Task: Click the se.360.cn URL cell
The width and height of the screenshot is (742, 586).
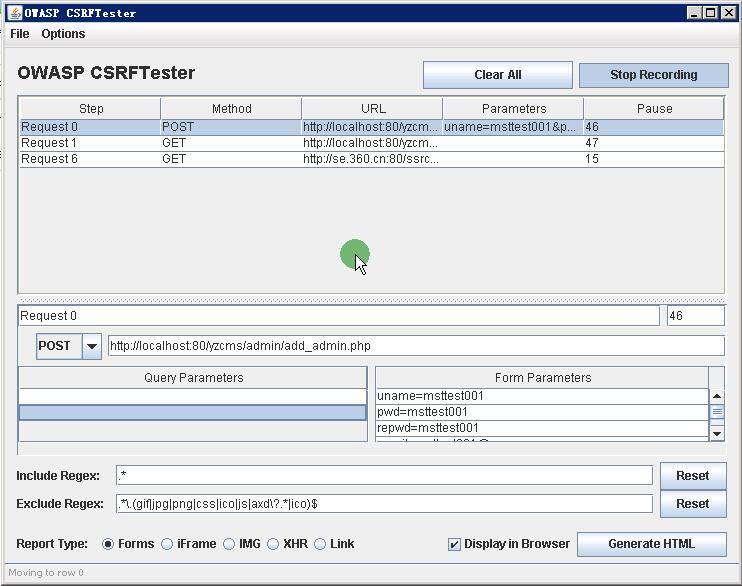Action: (372, 160)
